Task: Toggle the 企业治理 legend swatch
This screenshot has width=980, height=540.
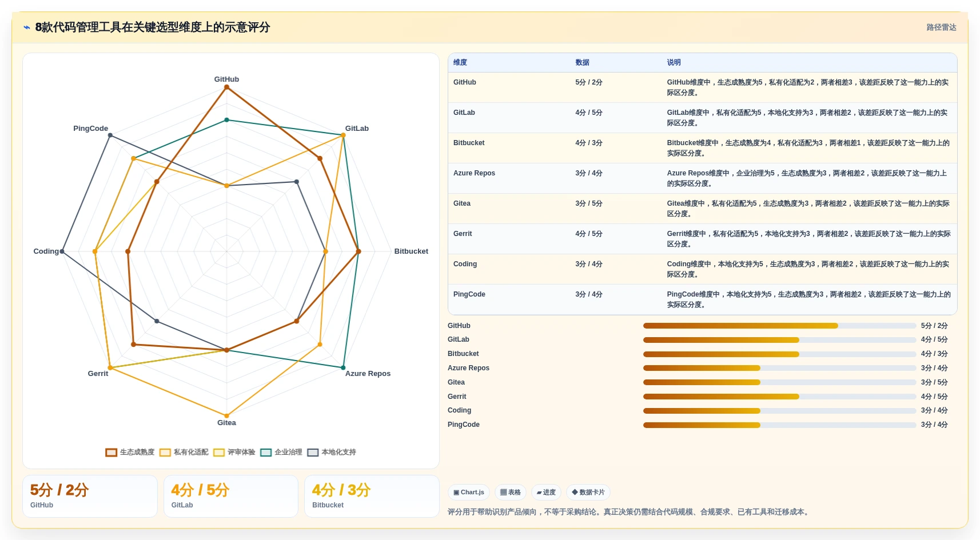Action: (x=266, y=453)
